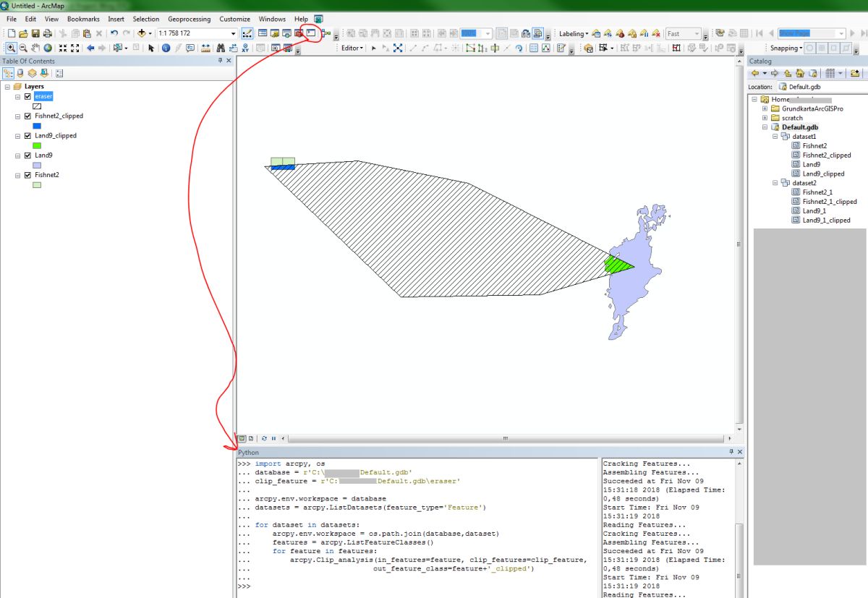Zoom to Full Extent globe
Viewport: 868px width, 598px height.
(48, 48)
